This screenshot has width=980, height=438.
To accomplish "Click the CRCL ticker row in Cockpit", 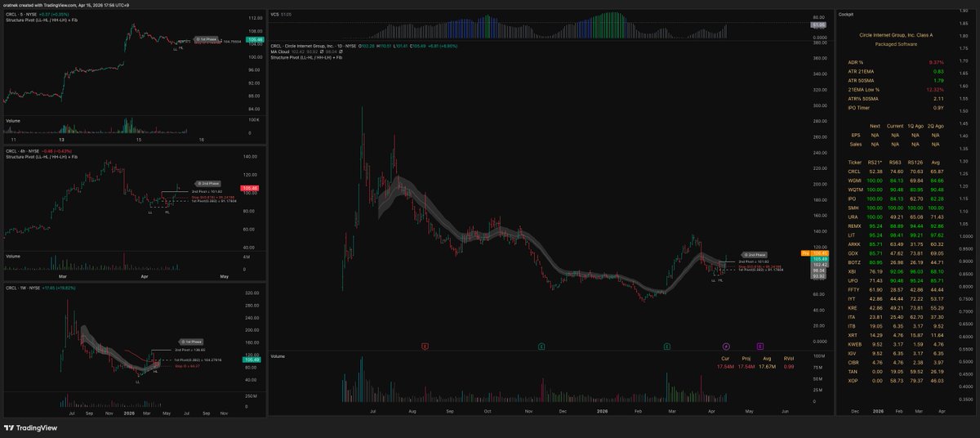I will 896,172.
